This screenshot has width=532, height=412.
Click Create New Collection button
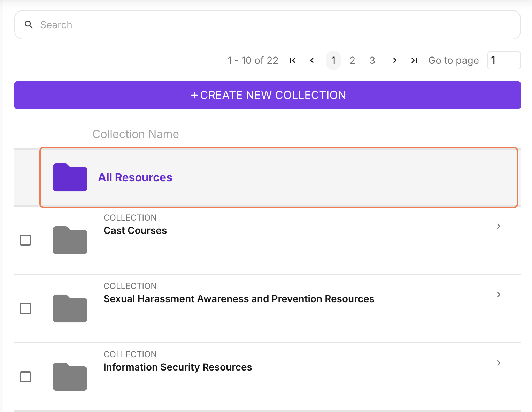click(x=268, y=95)
